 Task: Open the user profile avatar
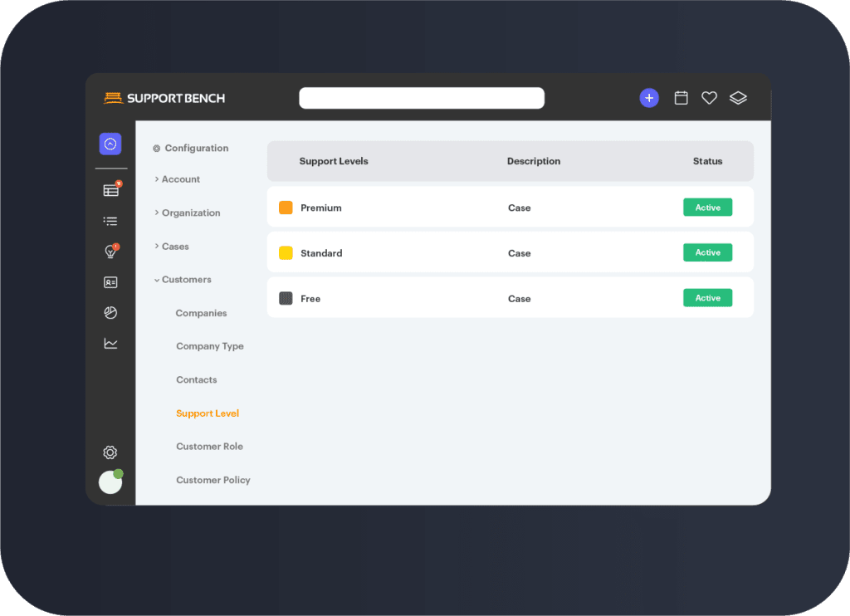click(x=110, y=482)
